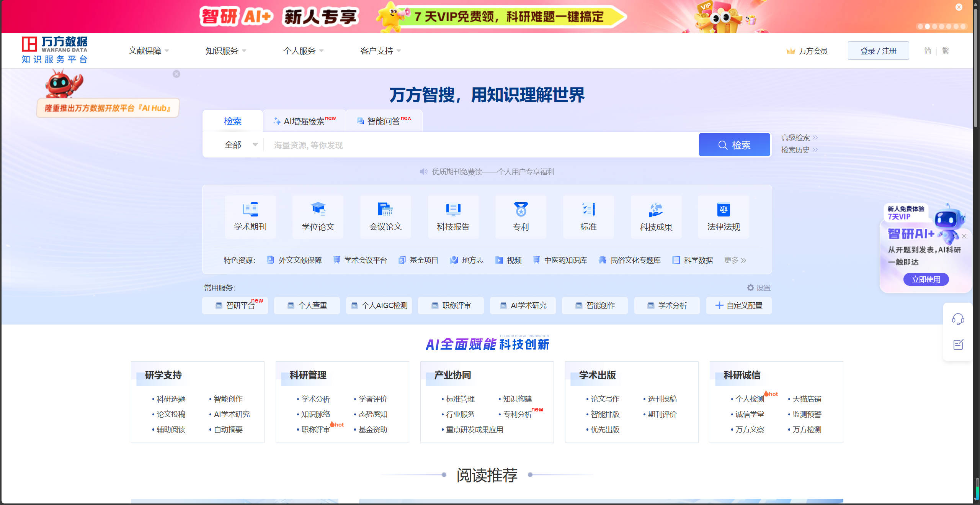Select the 检索 tab
Screen dimensions: 980x505
pyautogui.click(x=233, y=121)
